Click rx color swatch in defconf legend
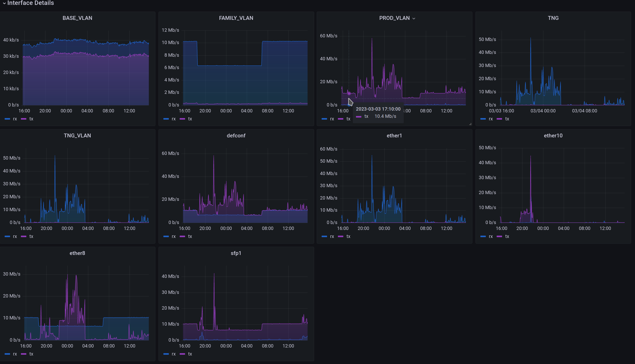The width and height of the screenshot is (635, 364). pyautogui.click(x=166, y=236)
